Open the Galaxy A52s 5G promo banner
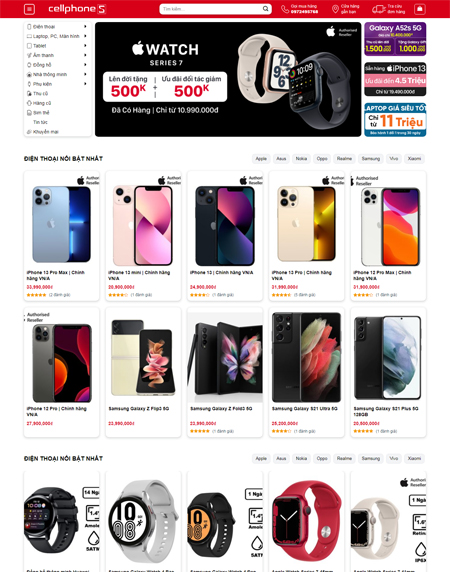Viewport: 450px width, 572px height. click(395, 39)
